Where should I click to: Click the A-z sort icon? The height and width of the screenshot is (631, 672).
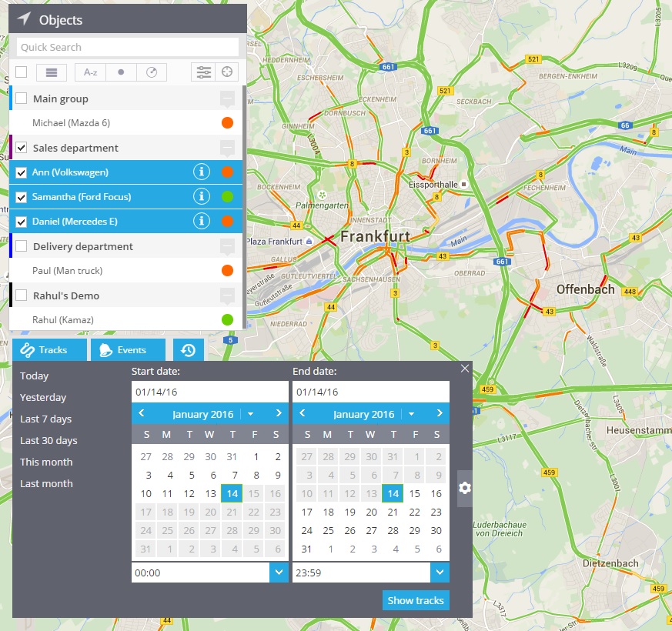coord(90,72)
